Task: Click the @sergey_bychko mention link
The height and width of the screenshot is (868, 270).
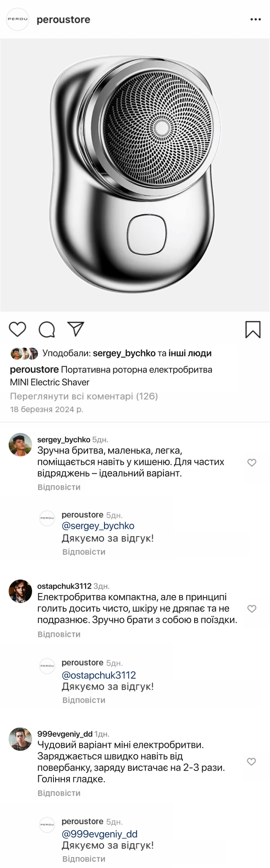Action: pos(98,526)
